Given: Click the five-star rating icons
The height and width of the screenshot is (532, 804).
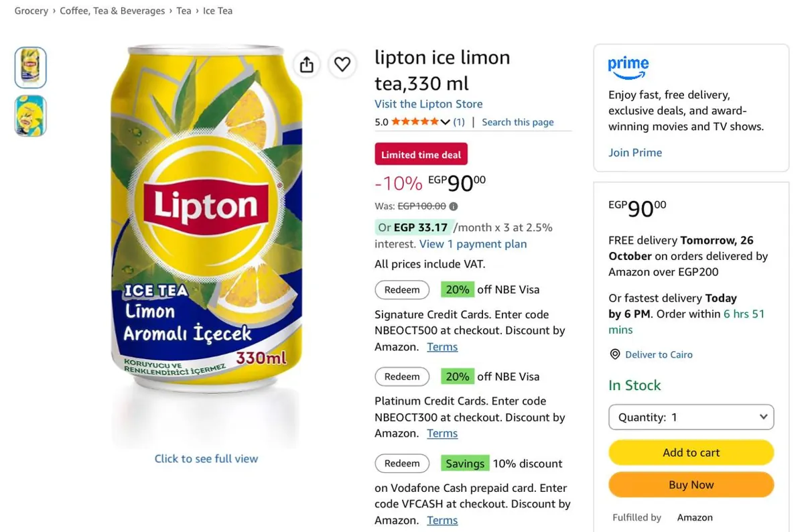Looking at the screenshot, I should pyautogui.click(x=415, y=122).
